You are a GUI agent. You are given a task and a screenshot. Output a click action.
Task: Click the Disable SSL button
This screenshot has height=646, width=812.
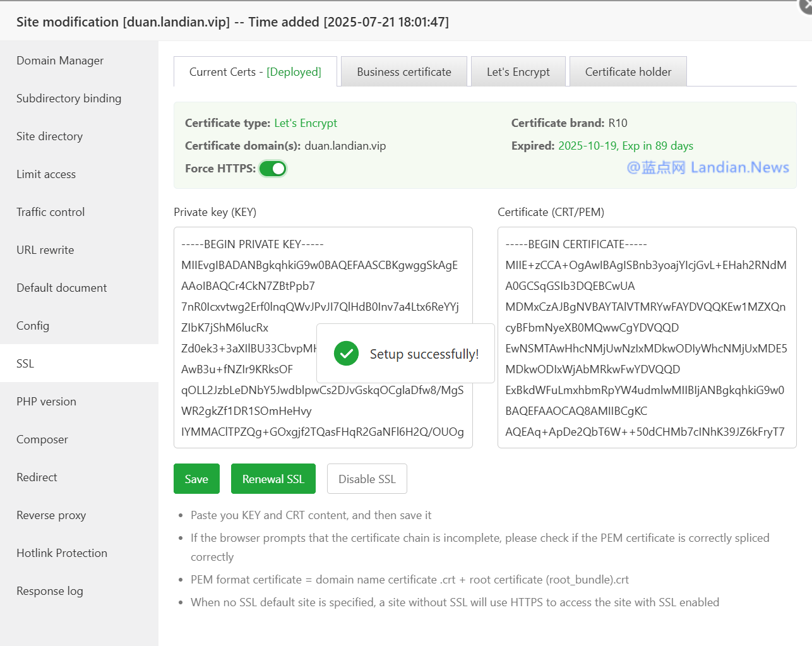tap(367, 479)
